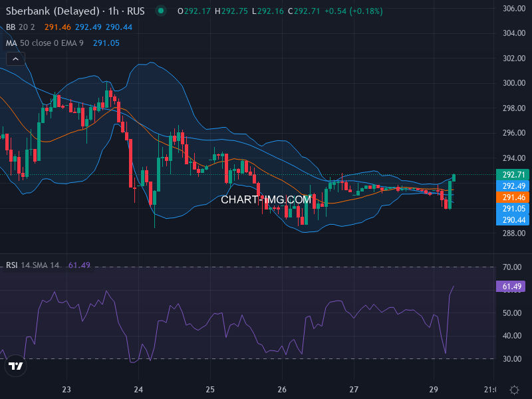
Task: Click date label 29 on time axis
Action: (434, 390)
